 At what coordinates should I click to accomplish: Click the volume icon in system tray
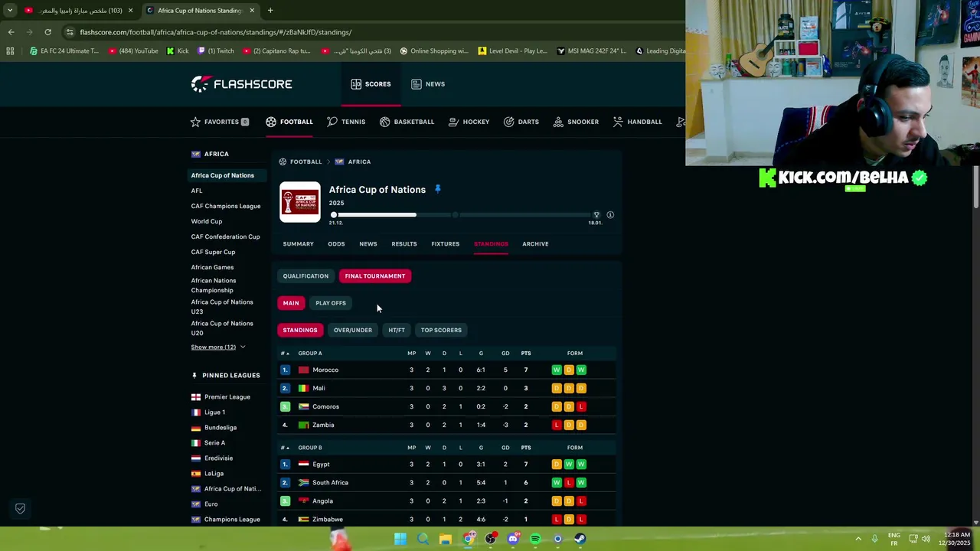pos(926,539)
